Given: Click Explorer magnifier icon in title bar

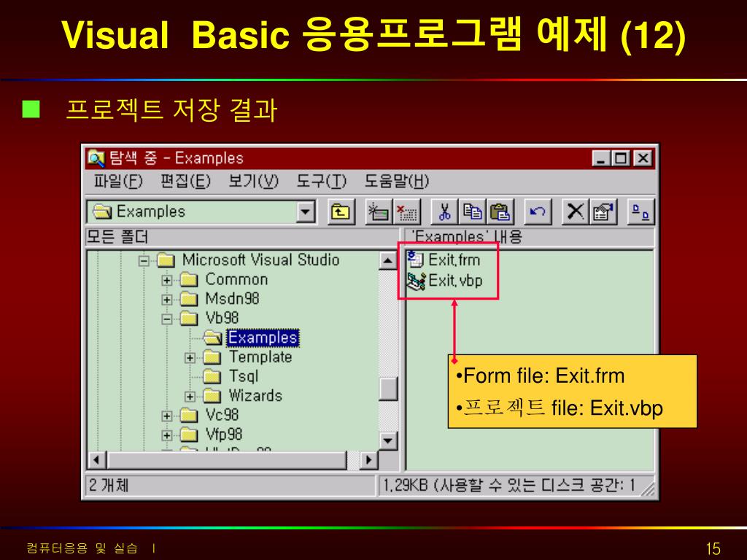Looking at the screenshot, I should point(96,158).
